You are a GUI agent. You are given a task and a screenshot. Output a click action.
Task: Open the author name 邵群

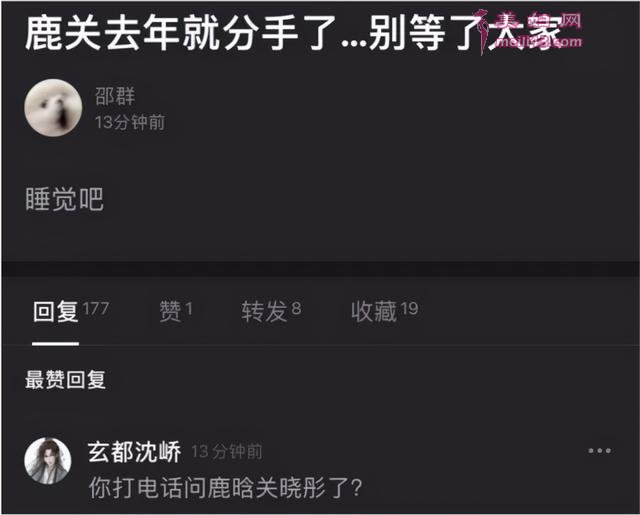coord(115,96)
